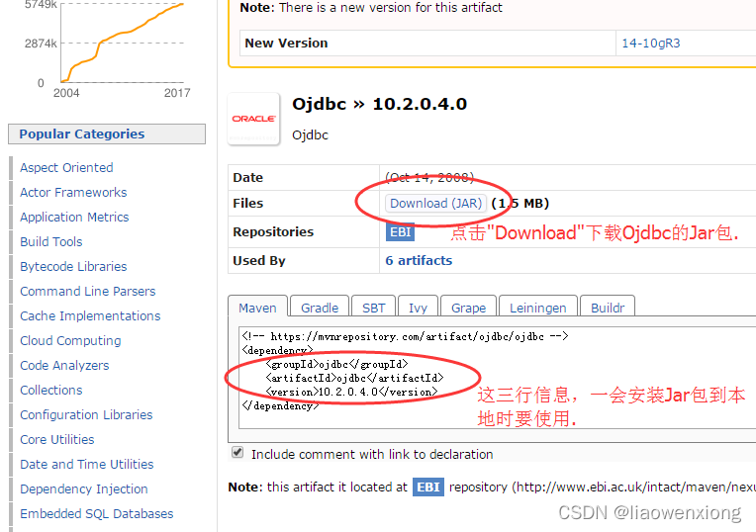
Task: Switch to the Leiningen tab
Action: [x=538, y=308]
